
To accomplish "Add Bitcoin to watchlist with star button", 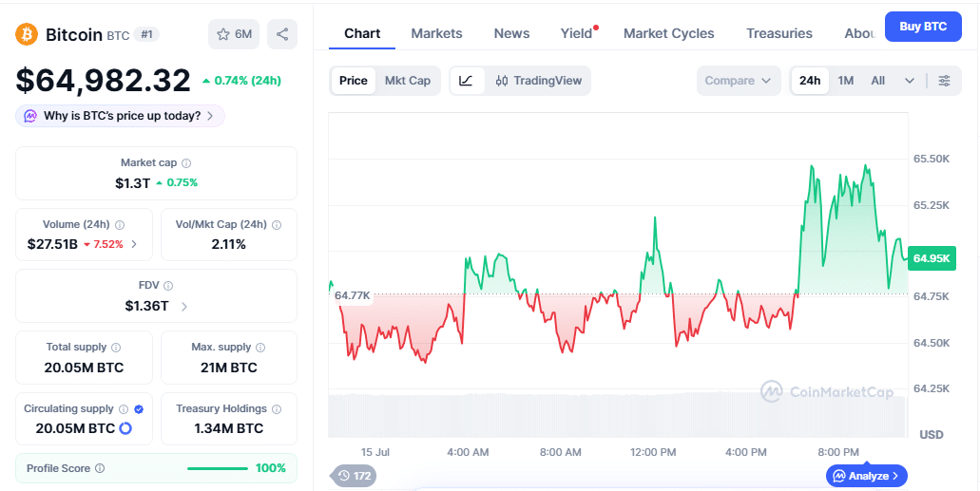I will point(234,34).
